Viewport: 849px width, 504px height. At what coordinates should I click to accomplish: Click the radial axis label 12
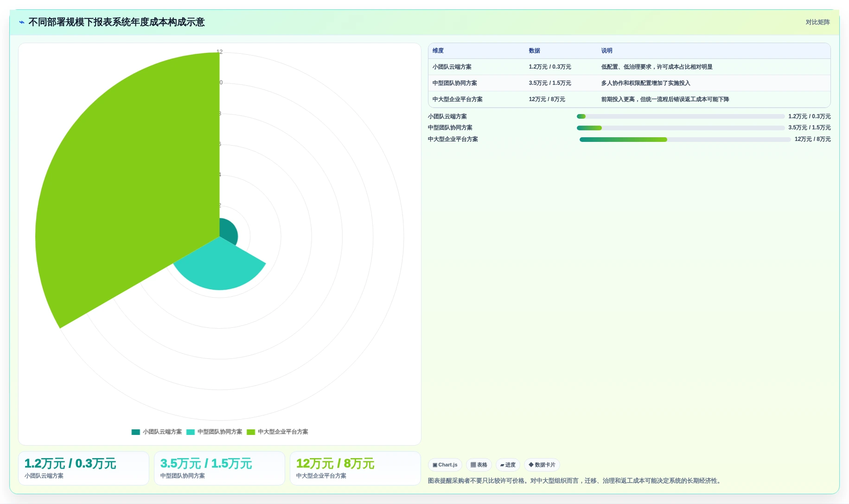pyautogui.click(x=220, y=52)
